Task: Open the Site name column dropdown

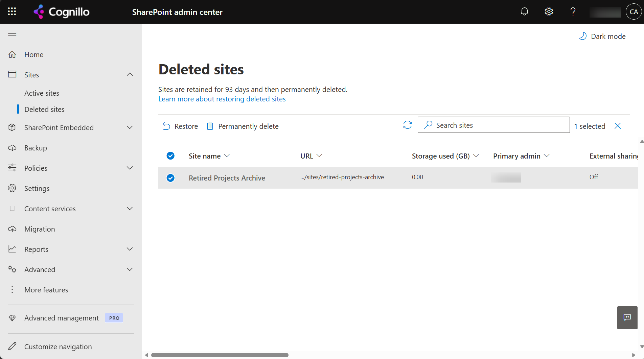Action: click(227, 155)
